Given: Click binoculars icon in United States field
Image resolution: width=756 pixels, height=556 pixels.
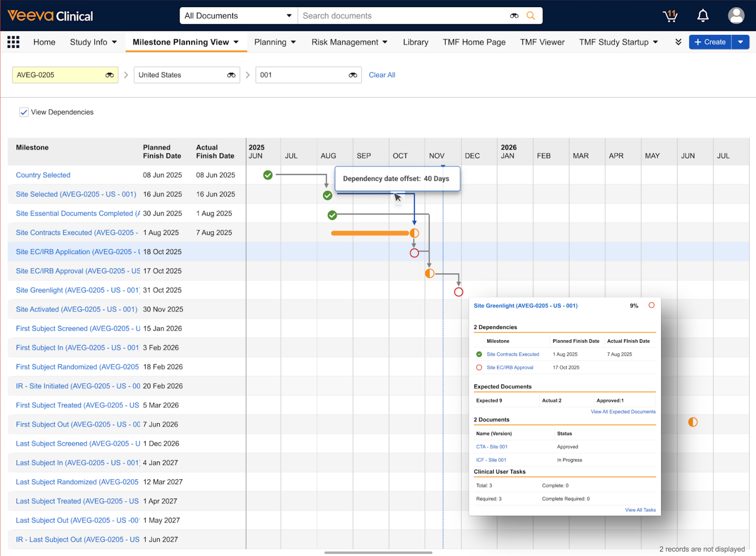Looking at the screenshot, I should click(231, 75).
